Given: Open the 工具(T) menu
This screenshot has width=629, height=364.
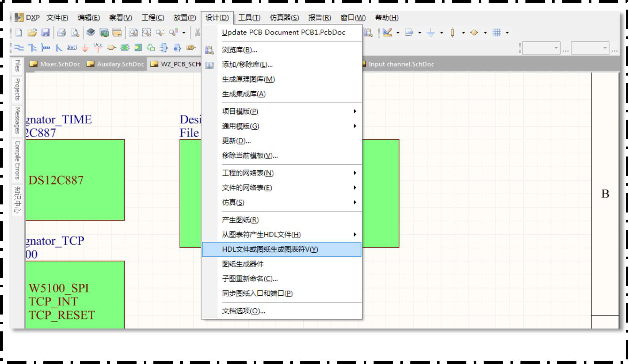Looking at the screenshot, I should coord(249,18).
